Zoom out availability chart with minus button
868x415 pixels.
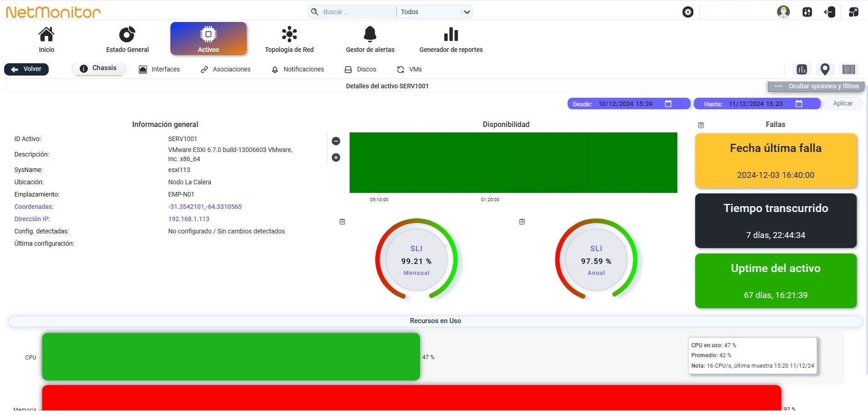[x=336, y=141]
